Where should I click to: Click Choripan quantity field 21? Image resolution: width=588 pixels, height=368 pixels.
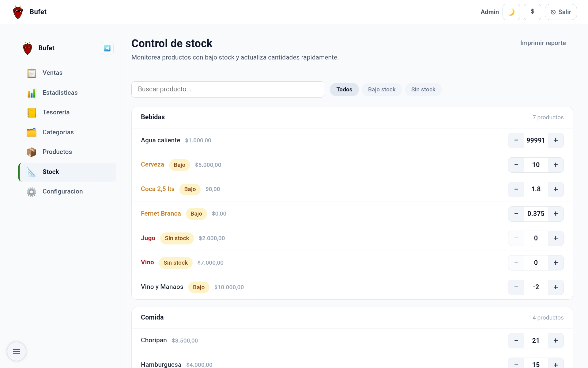(x=536, y=341)
